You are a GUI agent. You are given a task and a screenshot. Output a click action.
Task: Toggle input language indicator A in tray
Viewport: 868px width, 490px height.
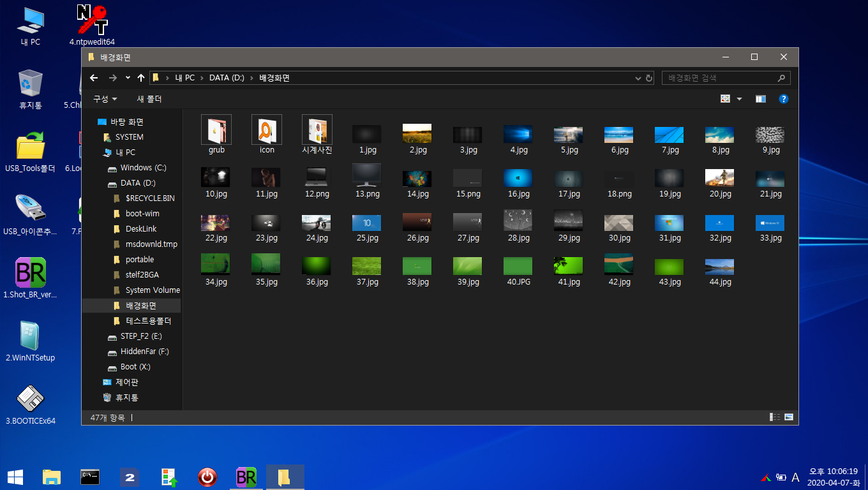pos(795,477)
